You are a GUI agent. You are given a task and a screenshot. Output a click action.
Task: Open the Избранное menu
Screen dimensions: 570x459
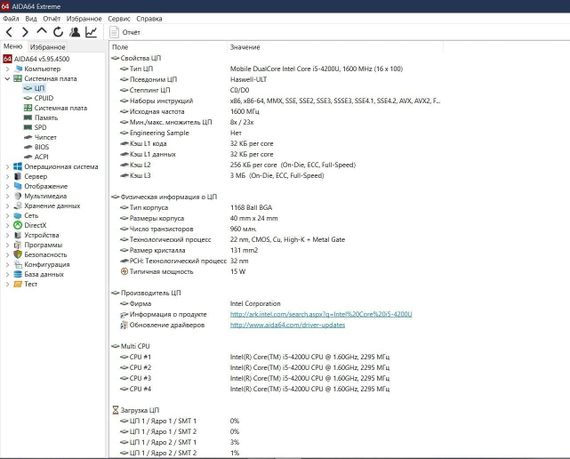tap(84, 19)
